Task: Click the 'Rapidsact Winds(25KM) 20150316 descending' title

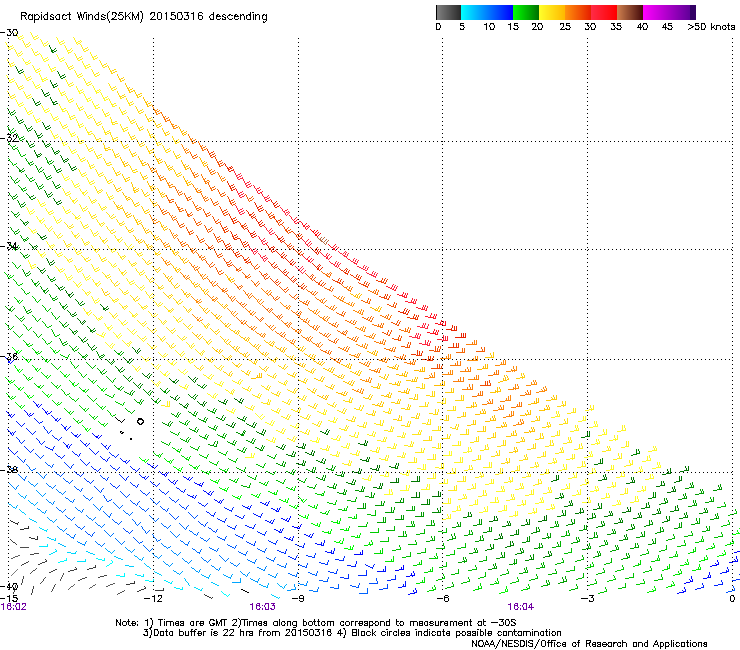Action: [x=143, y=17]
